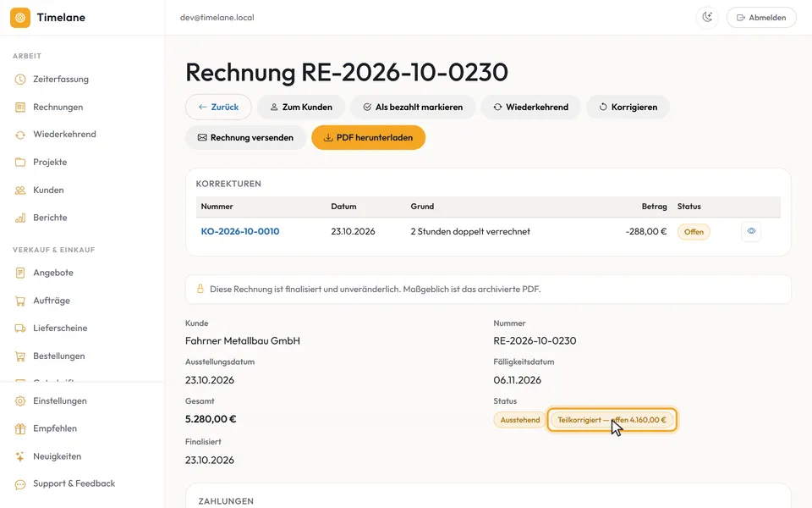Click the Aufträge cart icon

click(x=20, y=301)
